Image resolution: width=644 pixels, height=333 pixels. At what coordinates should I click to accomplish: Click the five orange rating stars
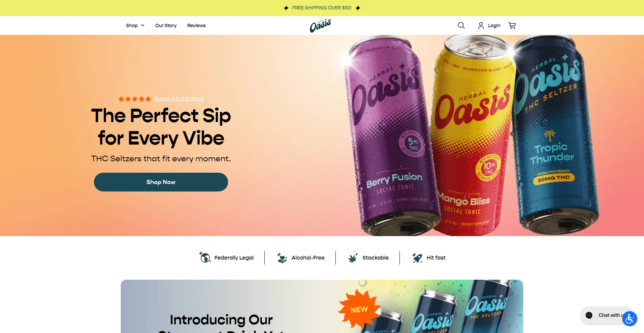click(135, 99)
